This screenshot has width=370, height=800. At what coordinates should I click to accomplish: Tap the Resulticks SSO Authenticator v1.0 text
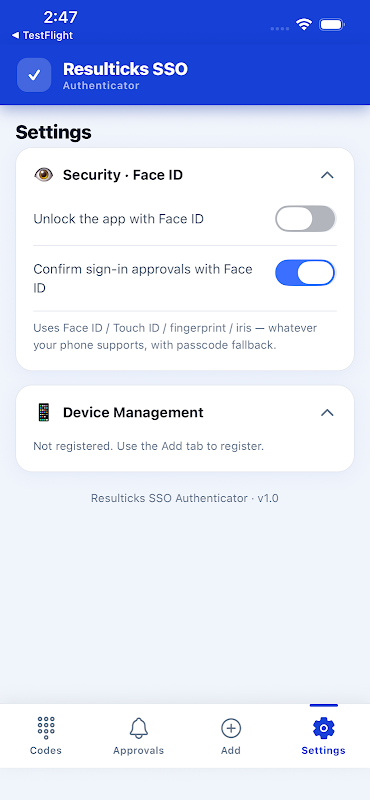point(185,498)
